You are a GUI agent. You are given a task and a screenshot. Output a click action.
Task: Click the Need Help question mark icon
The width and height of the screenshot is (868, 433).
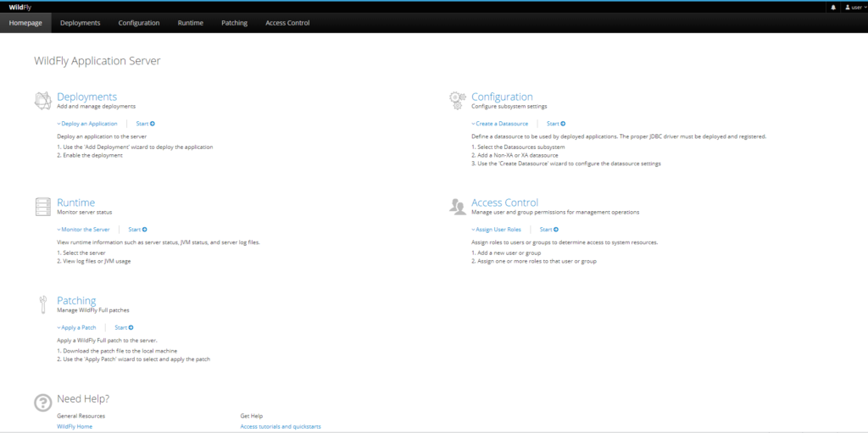[x=42, y=402]
